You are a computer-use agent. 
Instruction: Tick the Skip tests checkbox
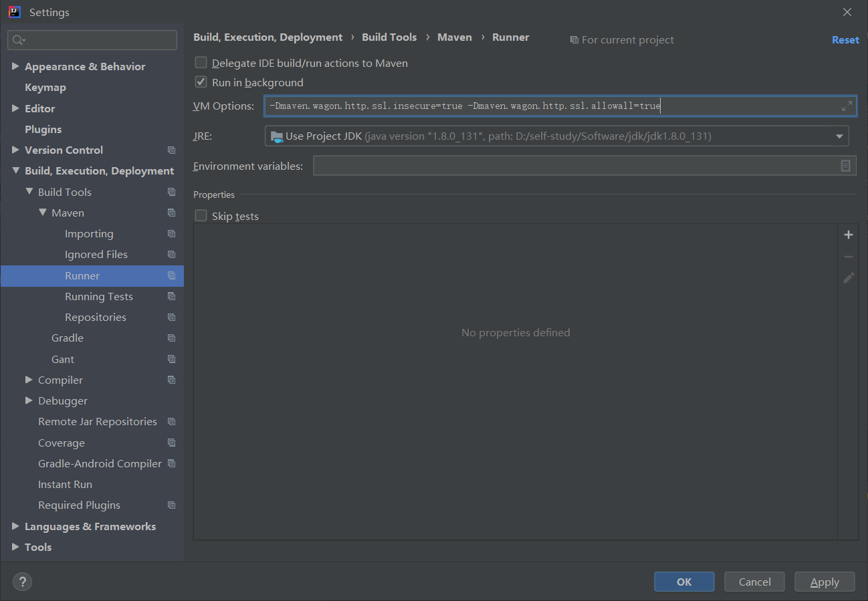coord(201,216)
